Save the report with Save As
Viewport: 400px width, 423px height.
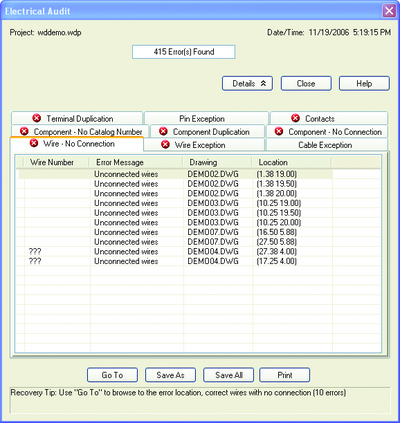(170, 375)
